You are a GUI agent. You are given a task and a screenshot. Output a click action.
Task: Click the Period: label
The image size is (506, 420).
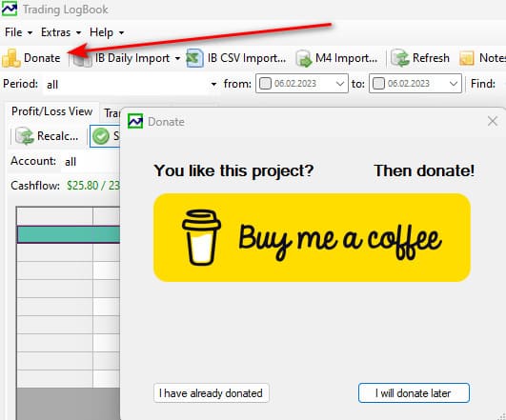pyautogui.click(x=20, y=84)
